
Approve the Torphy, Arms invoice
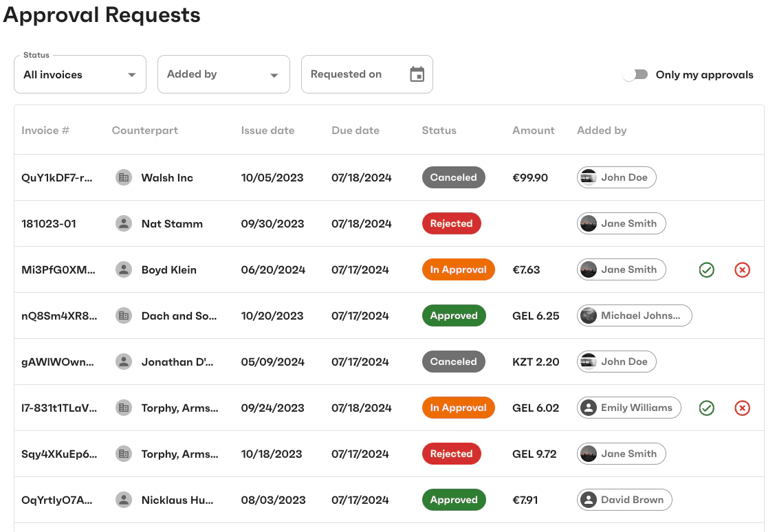(x=706, y=408)
